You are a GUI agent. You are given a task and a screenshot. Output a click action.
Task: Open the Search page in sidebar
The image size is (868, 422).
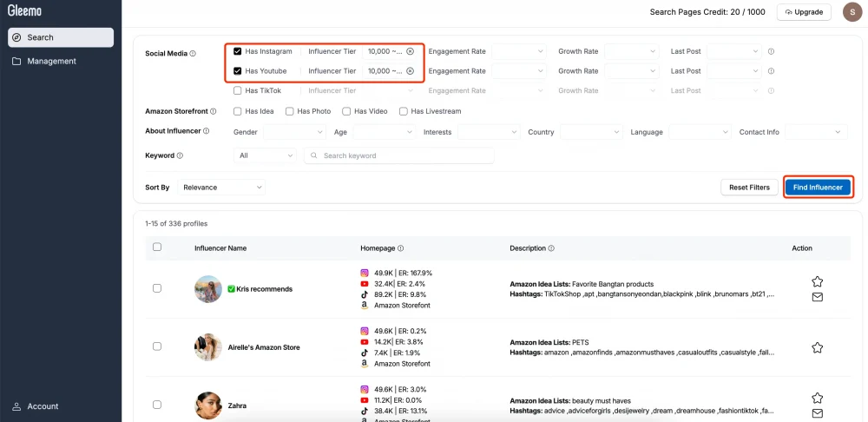61,37
